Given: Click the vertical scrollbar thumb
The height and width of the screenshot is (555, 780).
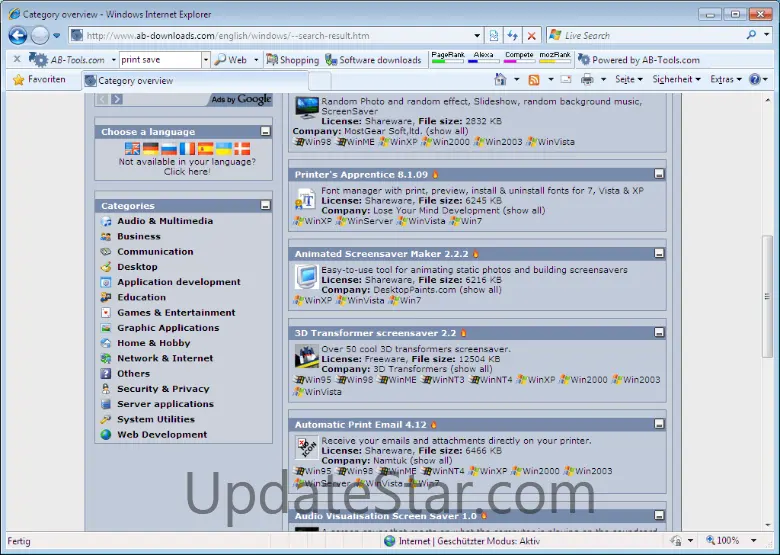Looking at the screenshot, I should 767,297.
